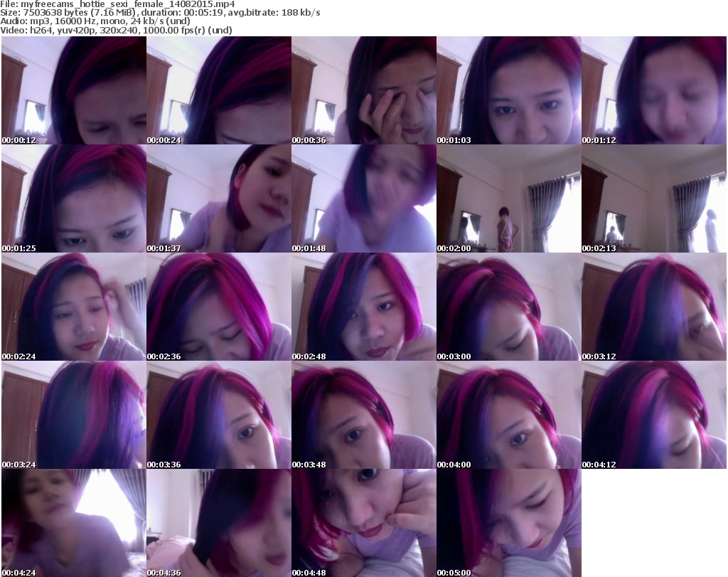Screen dimensions: 728x577
Task: Select the frame at 00:03:24
Action: 74,415
